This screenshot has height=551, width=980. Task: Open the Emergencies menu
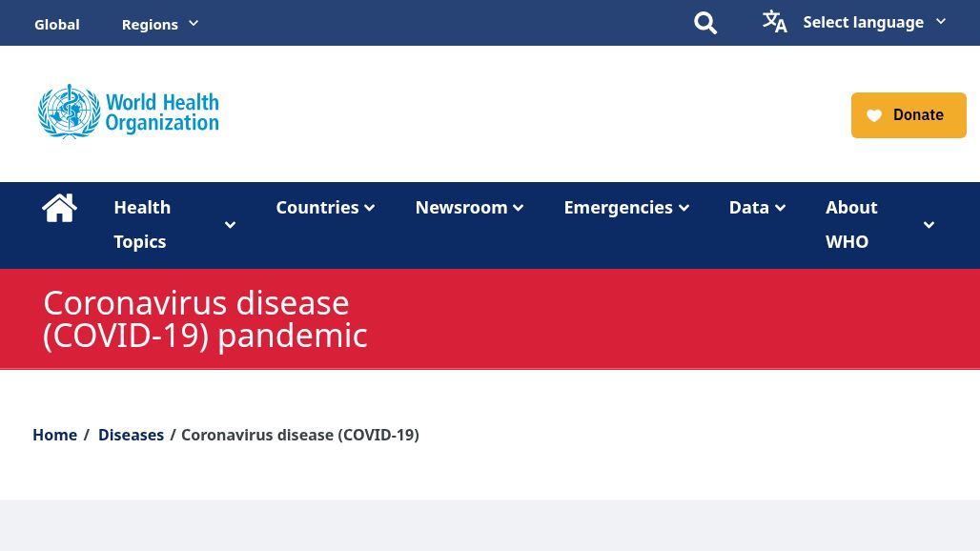[x=626, y=208]
